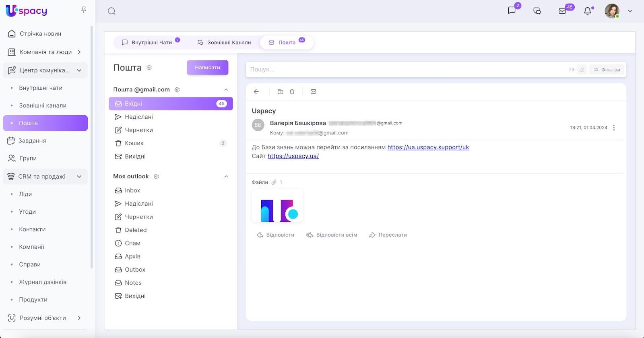The width and height of the screenshot is (644, 338).
Task: Open settings gear for Пошта @gmail.com account
Action: [177, 90]
